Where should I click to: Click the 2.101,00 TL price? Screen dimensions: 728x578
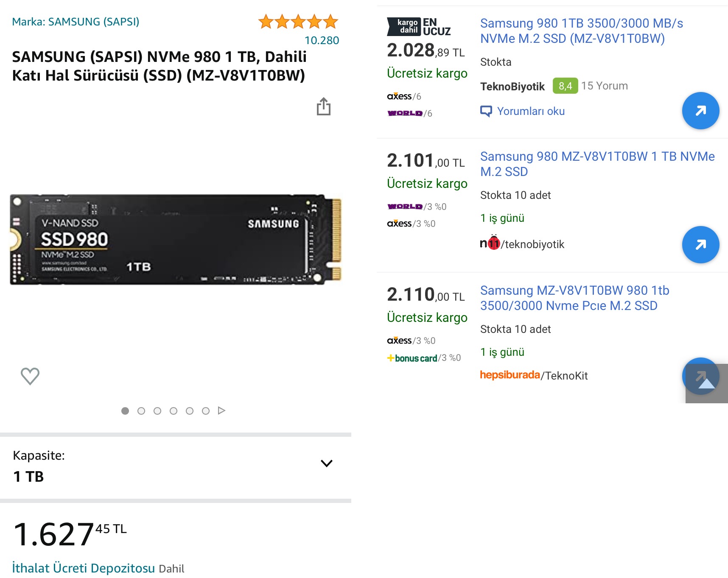[426, 161]
